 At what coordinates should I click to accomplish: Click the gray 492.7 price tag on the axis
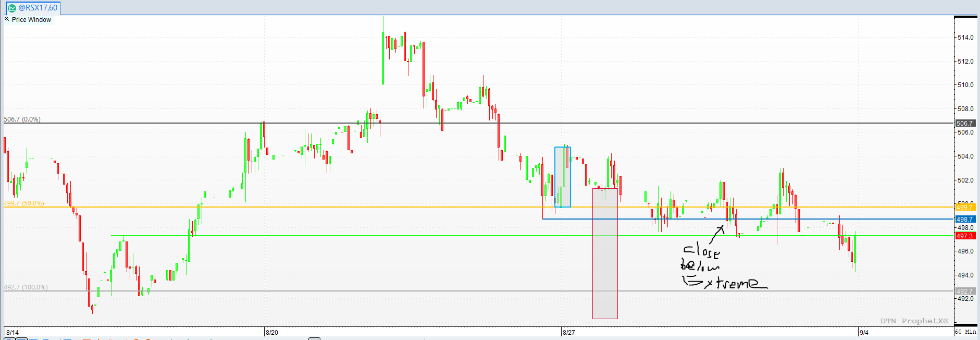(965, 292)
